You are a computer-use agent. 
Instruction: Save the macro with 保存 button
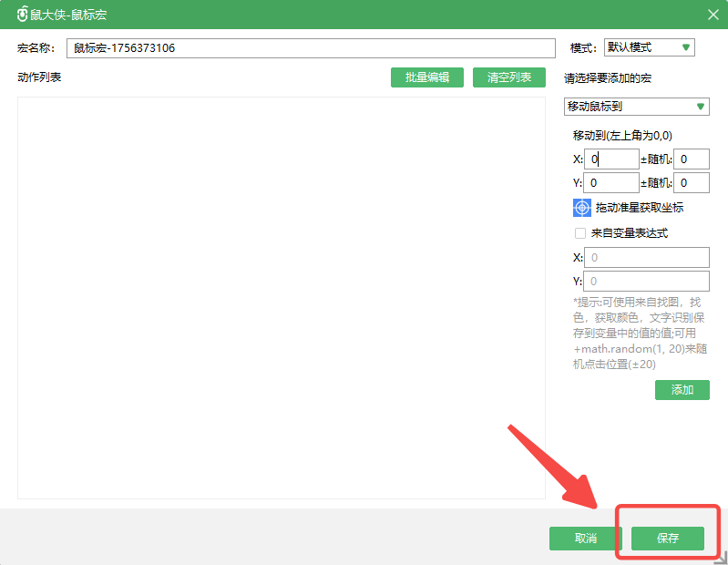[x=667, y=539]
